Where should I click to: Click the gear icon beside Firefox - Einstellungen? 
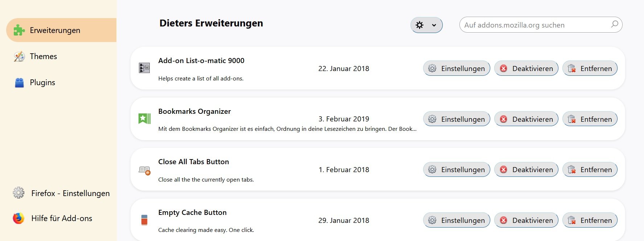click(x=18, y=193)
